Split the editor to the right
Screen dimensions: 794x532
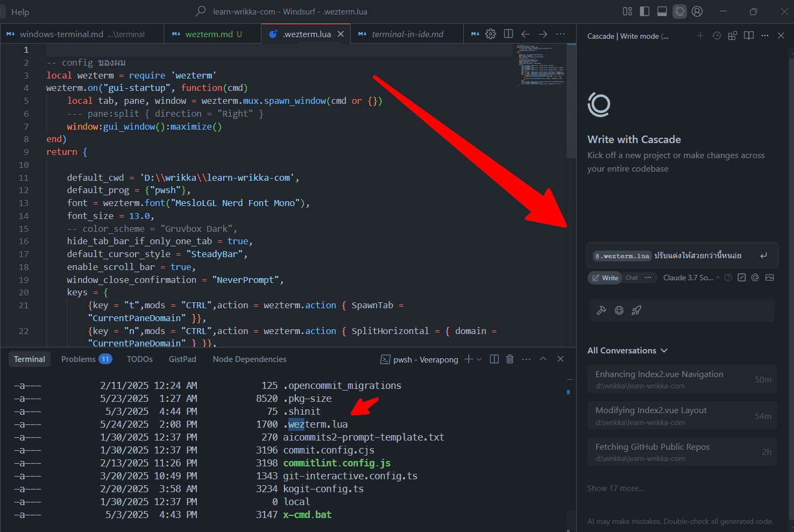click(x=508, y=34)
